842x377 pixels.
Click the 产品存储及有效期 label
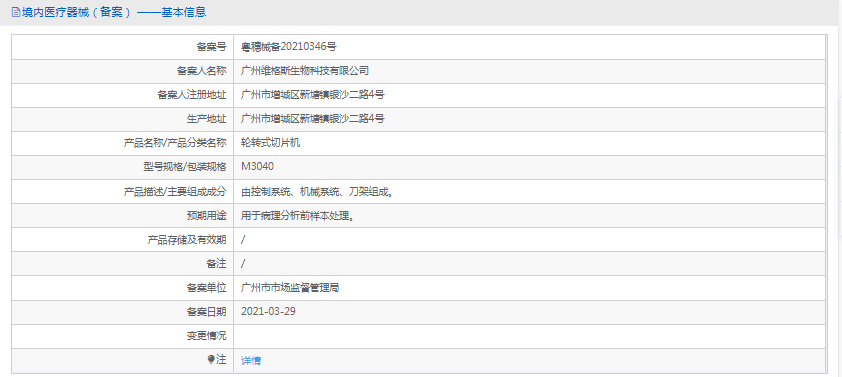coord(187,240)
